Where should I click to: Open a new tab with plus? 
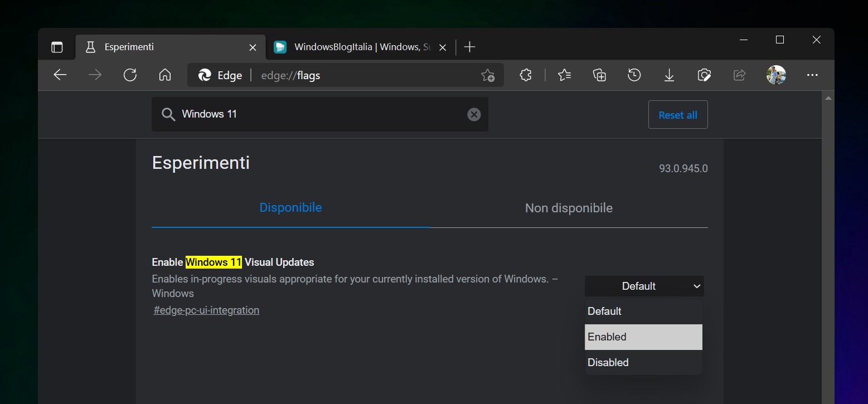tap(469, 47)
